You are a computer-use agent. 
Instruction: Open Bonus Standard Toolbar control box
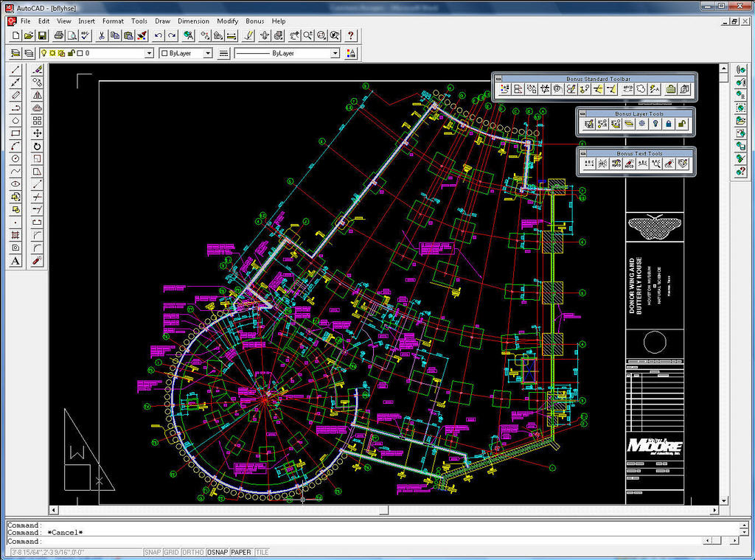pos(498,78)
